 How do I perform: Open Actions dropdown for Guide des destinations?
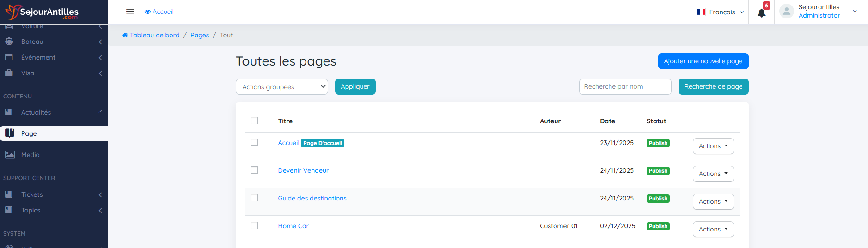pos(713,201)
